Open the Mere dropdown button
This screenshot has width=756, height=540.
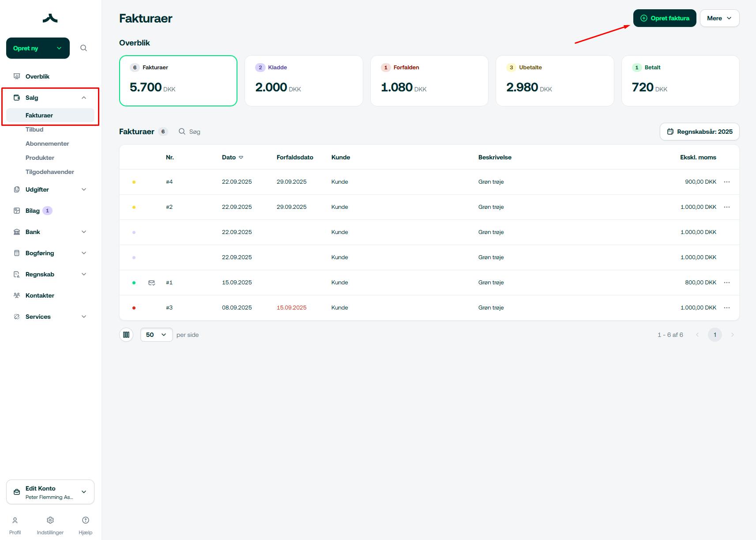point(719,18)
